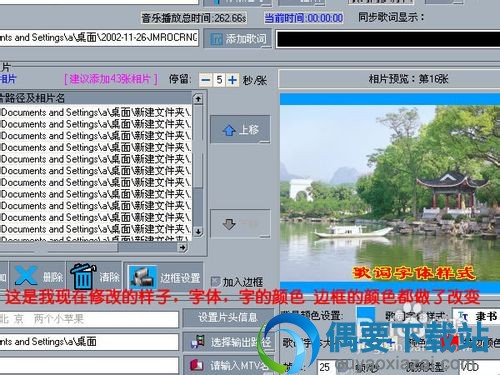The image size is (500, 375).
Task: Move the photo up with the 上移 button
Action: (x=240, y=130)
